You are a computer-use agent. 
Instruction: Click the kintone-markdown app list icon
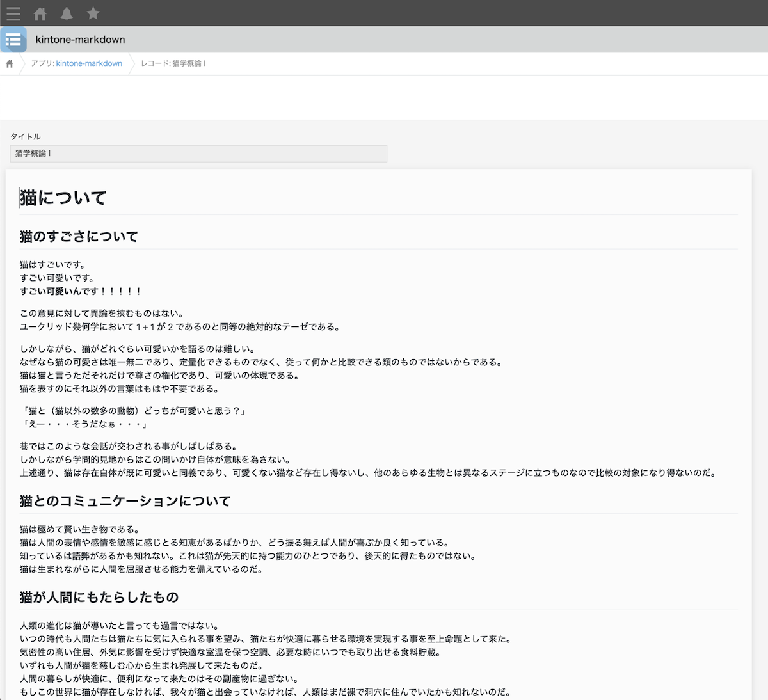tap(13, 40)
